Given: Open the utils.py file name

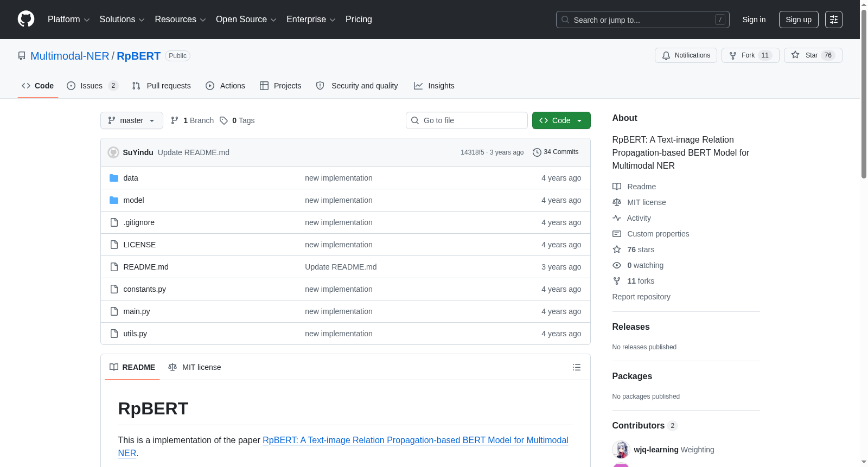Looking at the screenshot, I should point(135,334).
